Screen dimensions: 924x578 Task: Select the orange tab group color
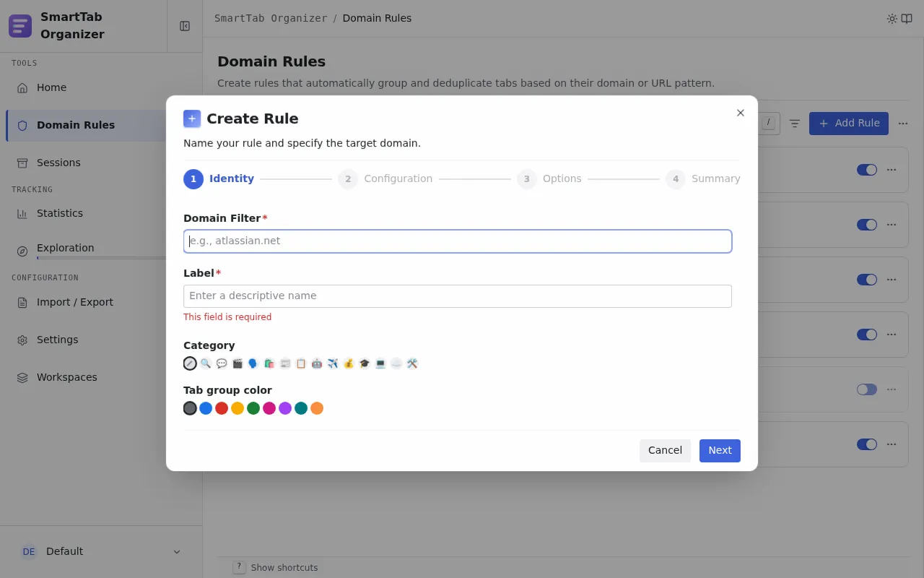317,408
